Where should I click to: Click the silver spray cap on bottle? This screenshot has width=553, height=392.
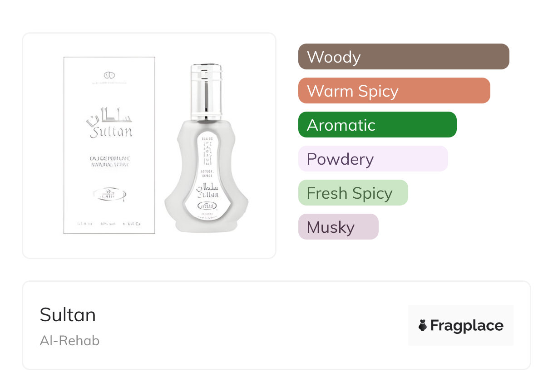206,91
